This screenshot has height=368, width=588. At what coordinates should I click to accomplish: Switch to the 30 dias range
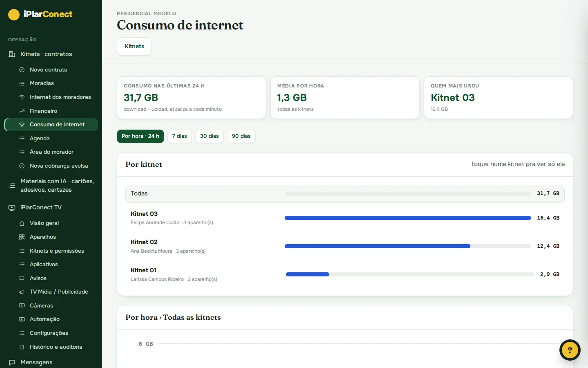tap(209, 136)
